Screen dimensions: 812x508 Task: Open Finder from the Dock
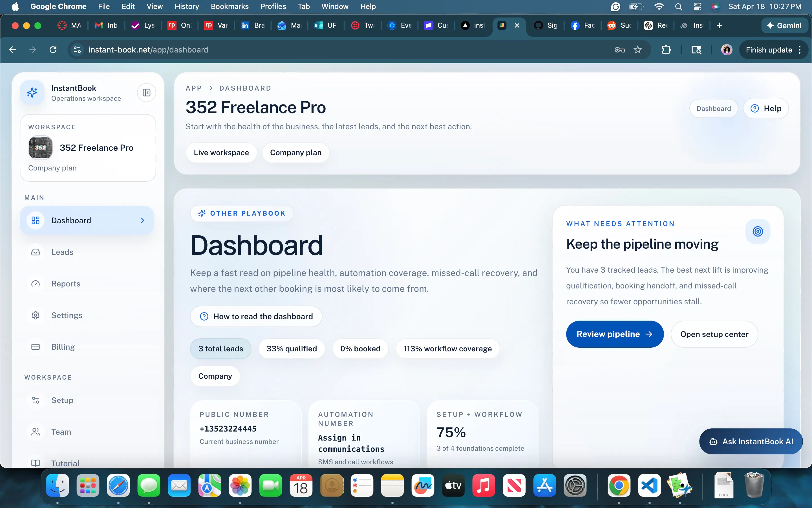[58, 485]
